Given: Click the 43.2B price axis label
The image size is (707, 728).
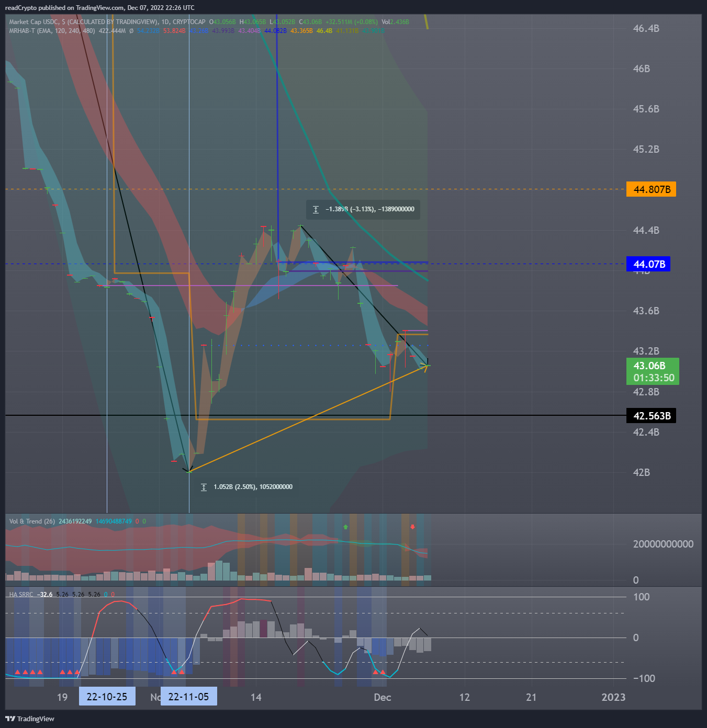Looking at the screenshot, I should [646, 351].
